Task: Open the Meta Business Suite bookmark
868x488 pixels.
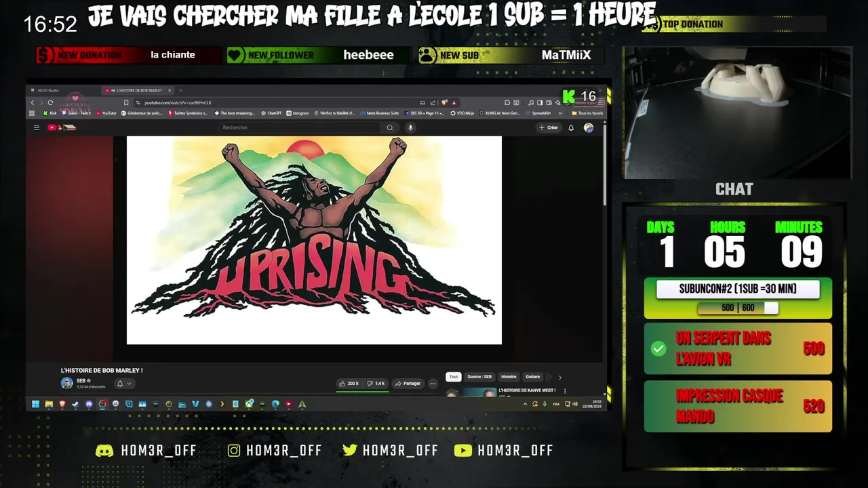Action: click(x=380, y=113)
